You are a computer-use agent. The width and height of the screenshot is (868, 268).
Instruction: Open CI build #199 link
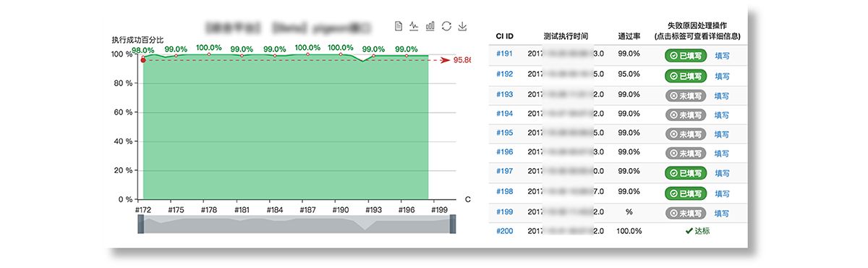504,212
